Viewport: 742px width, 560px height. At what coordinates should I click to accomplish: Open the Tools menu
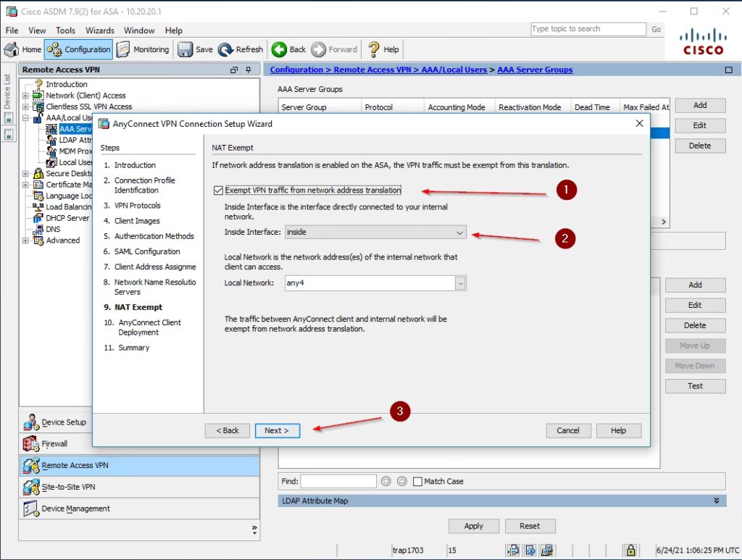pos(65,30)
